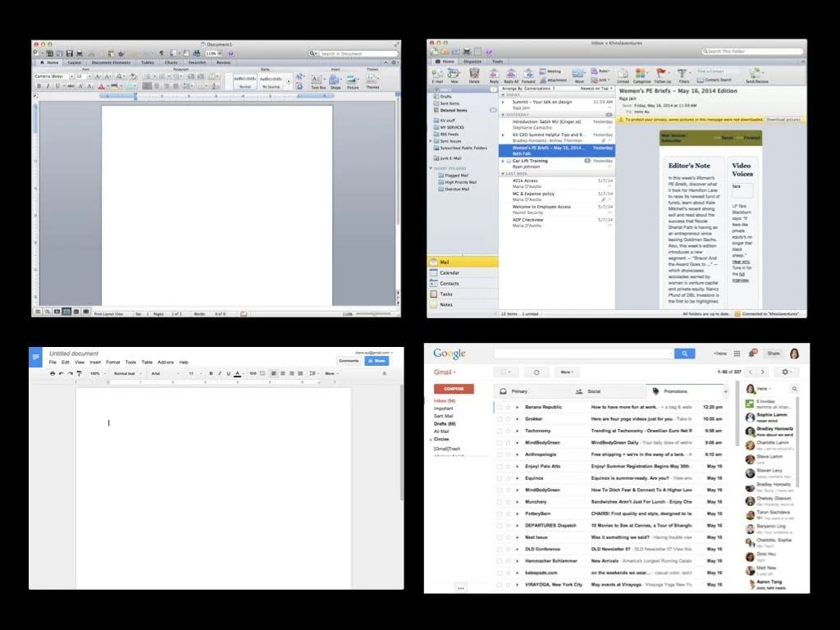Viewport: 840px width, 630px height.
Task: Insert a Picture in Word
Action: tap(353, 81)
